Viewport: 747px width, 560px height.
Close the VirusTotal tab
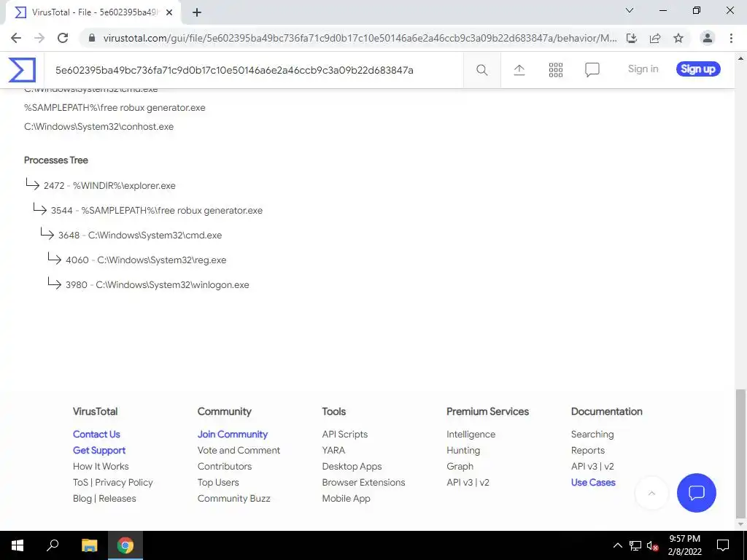[169, 12]
